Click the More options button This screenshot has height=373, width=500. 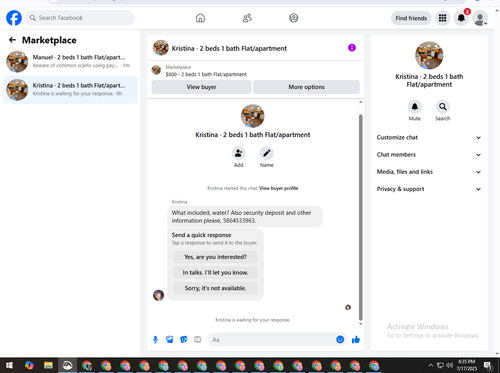[x=306, y=87]
